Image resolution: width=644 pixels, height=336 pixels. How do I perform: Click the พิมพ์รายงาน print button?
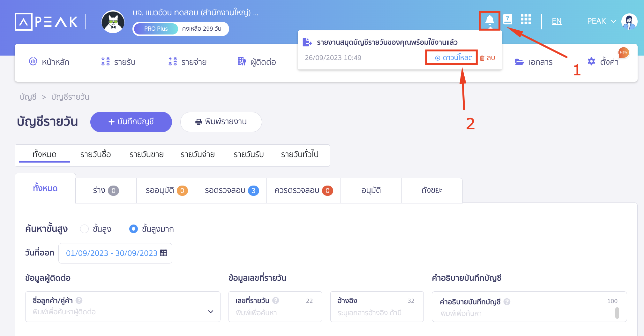coord(221,122)
